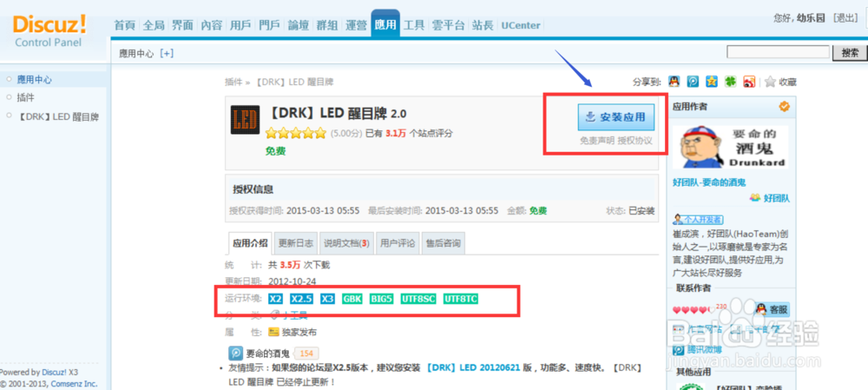This screenshot has height=390, width=868.
Task: Switch to the 用户评论 tab
Action: pyautogui.click(x=398, y=243)
